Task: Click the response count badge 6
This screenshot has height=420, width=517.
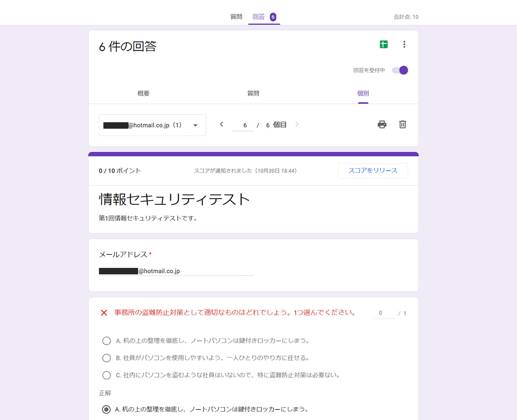Action: coord(273,17)
